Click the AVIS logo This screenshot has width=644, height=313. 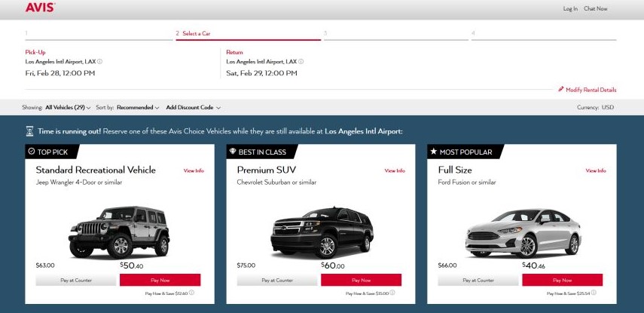coord(40,8)
